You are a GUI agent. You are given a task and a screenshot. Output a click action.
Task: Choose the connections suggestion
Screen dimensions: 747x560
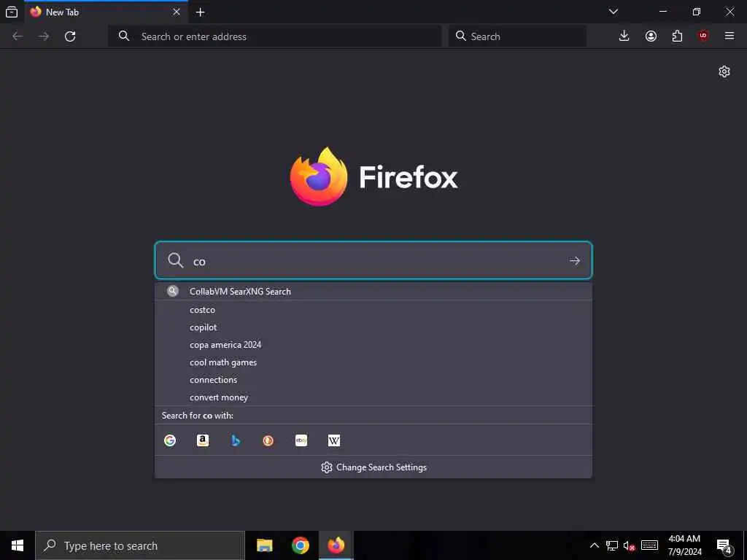(x=373, y=380)
